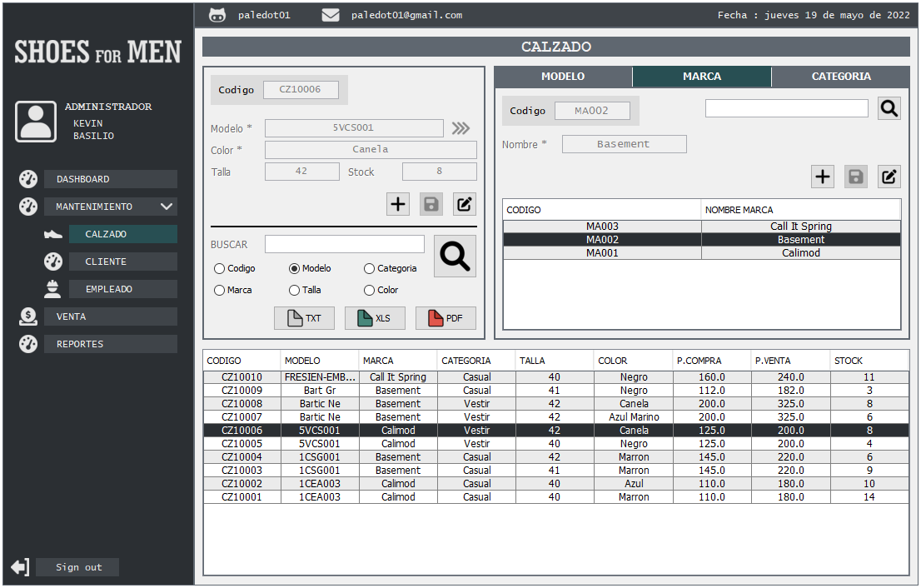
Task: Click the Mantenimiento gauge icon
Action: [x=28, y=207]
